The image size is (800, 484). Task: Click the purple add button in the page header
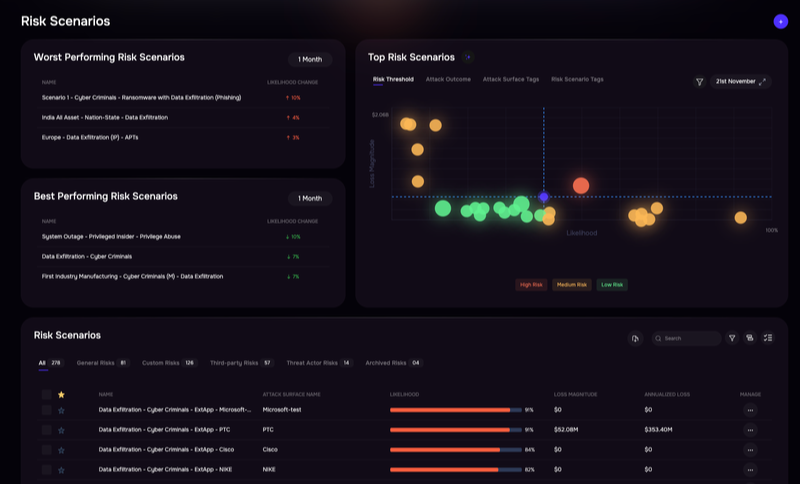click(x=780, y=21)
